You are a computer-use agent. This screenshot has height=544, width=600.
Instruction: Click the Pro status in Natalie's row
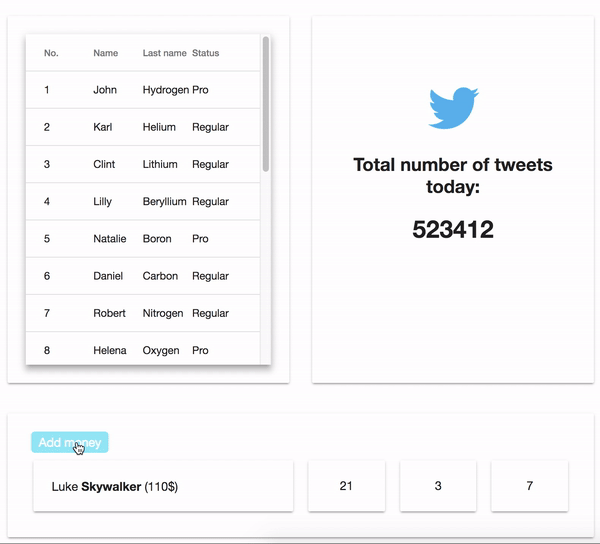(200, 239)
